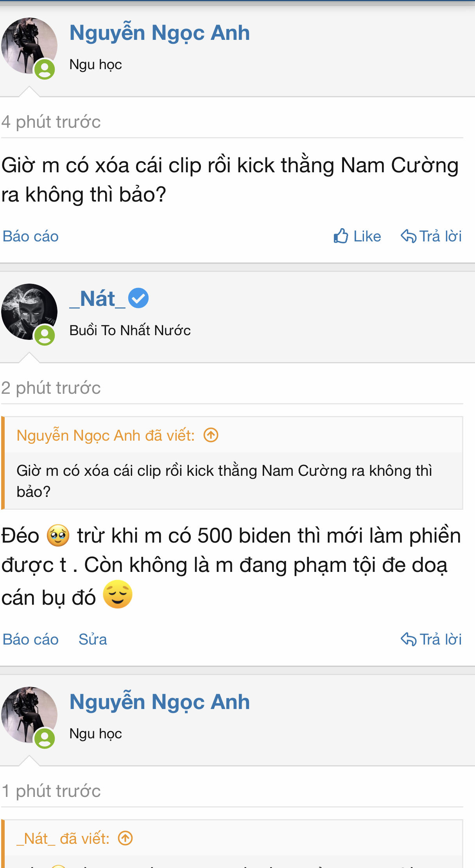The image size is (475, 868).
Task: Click online badge on first Ngọc Anh avatar
Action: 45,69
